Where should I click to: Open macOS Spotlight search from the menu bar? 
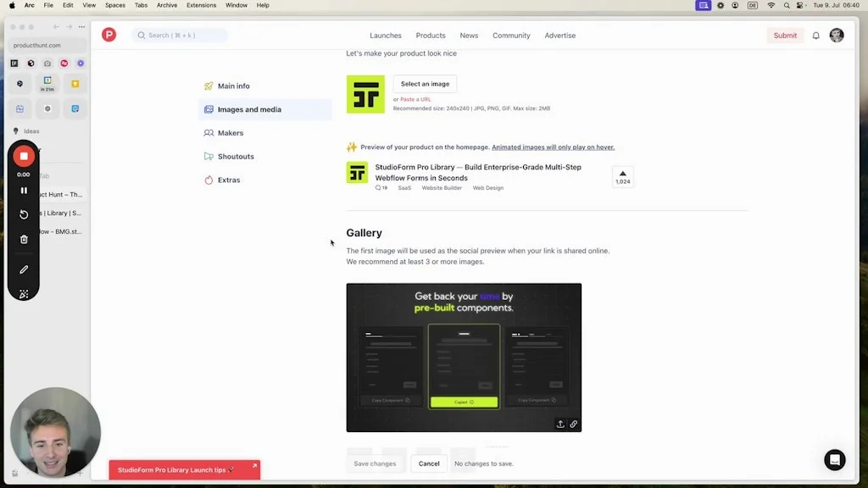pyautogui.click(x=785, y=5)
